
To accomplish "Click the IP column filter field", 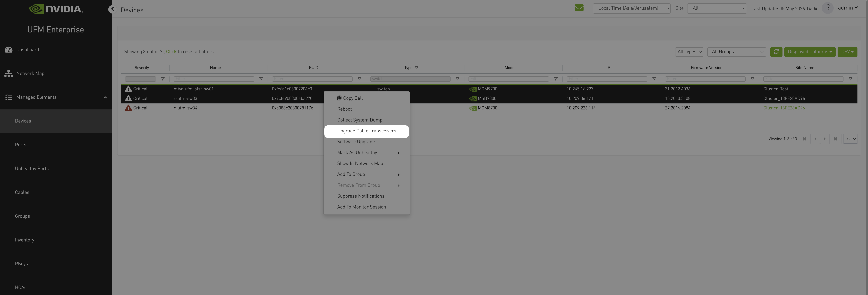I will coord(607,79).
